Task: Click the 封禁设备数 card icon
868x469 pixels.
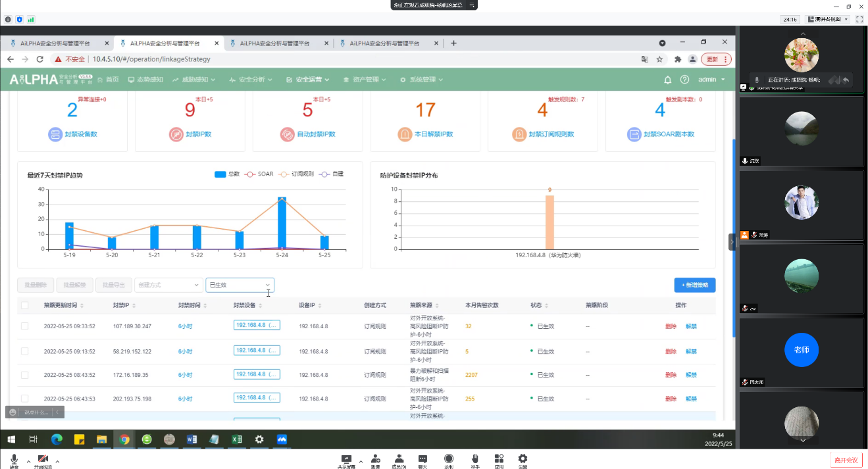Action: tap(55, 134)
